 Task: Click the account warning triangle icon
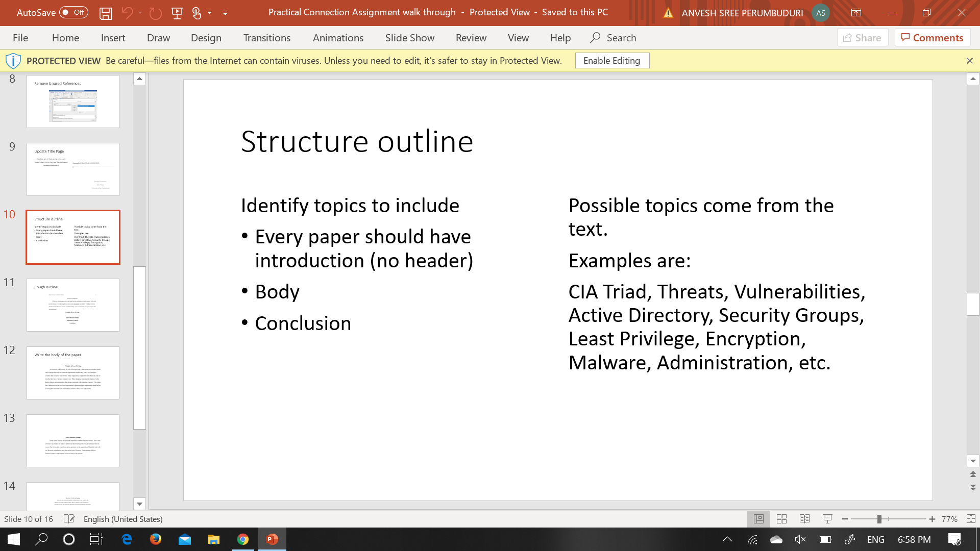tap(668, 13)
